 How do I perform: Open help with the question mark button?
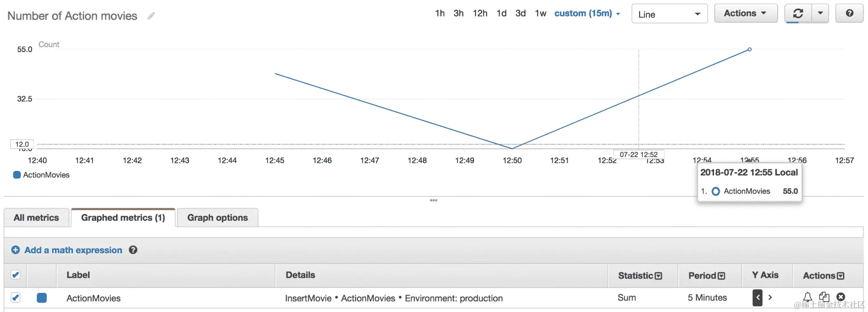[849, 13]
